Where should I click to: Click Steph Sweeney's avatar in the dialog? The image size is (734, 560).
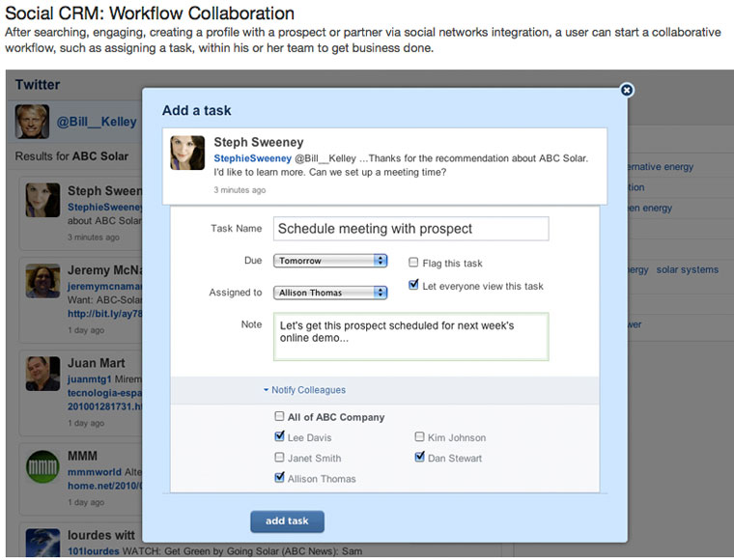pyautogui.click(x=187, y=153)
